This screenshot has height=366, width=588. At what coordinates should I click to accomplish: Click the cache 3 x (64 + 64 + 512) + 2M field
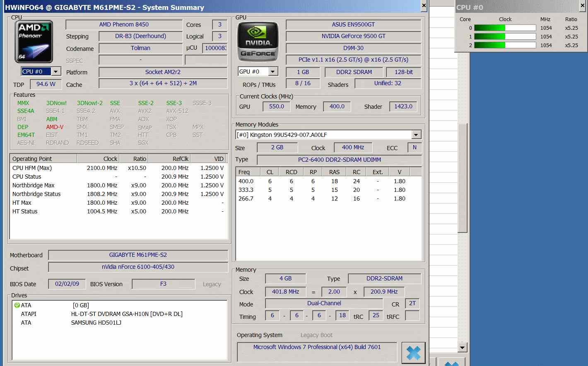pos(163,84)
